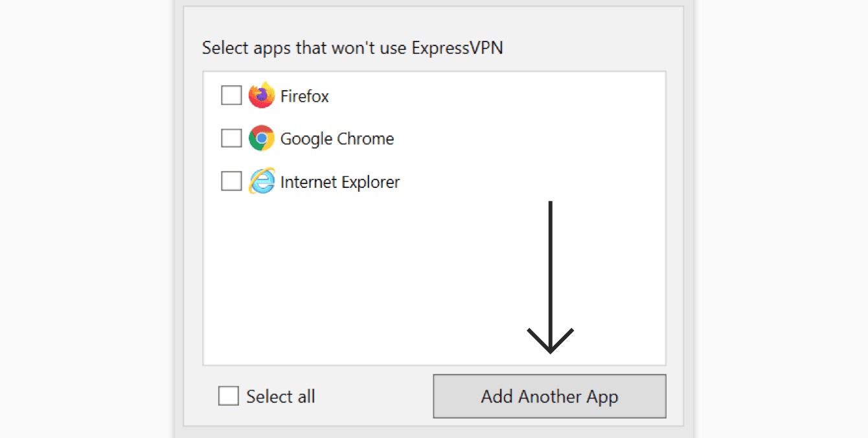
Task: Select the Google Chrome text label
Action: [337, 139]
